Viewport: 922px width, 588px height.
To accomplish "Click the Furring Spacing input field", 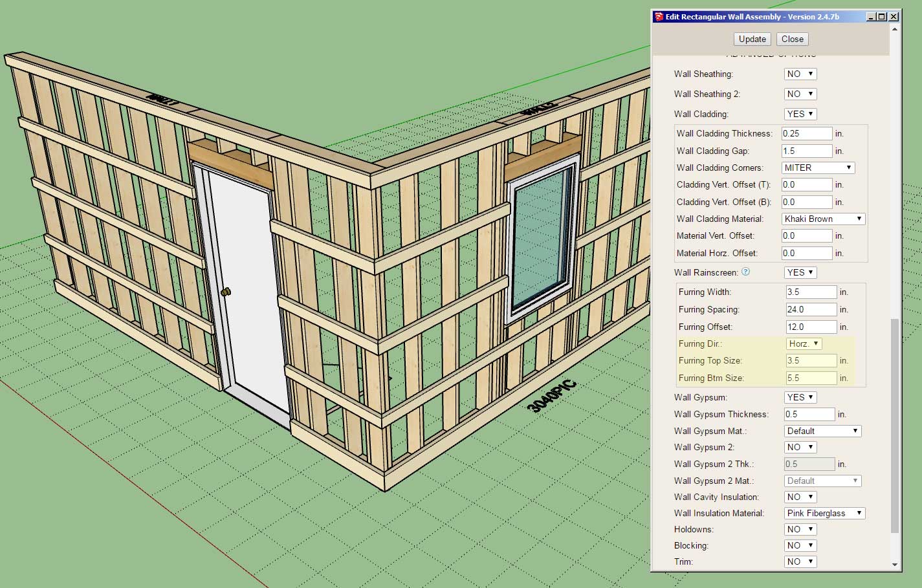I will [x=811, y=309].
